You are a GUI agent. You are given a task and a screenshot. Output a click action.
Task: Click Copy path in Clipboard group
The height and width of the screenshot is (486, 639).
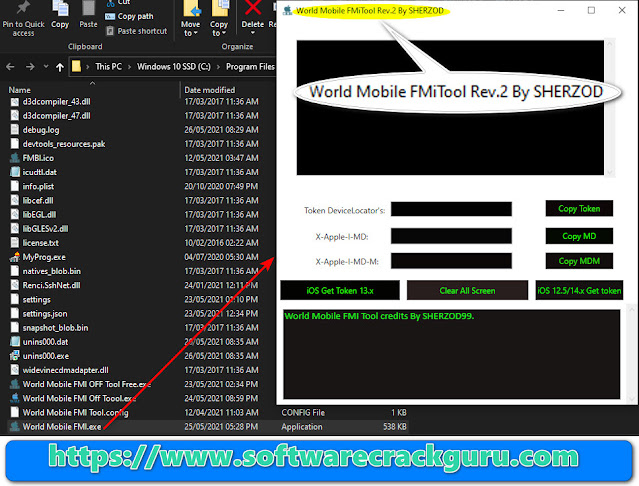(x=130, y=16)
